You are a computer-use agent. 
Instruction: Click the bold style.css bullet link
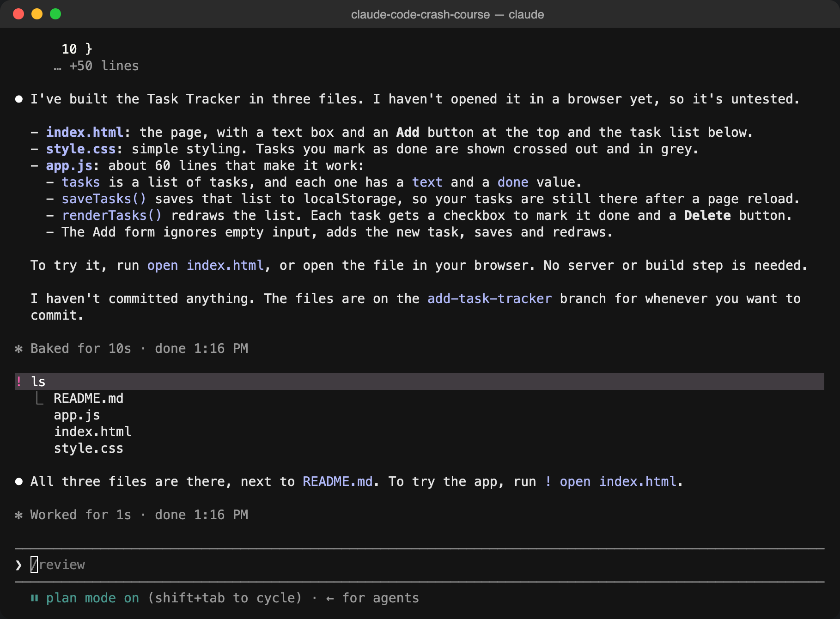tap(81, 149)
